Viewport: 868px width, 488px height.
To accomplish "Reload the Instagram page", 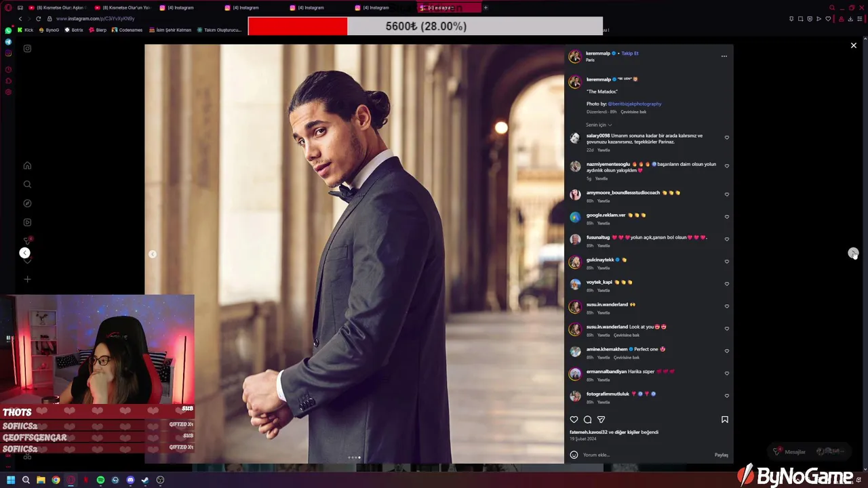I will (39, 19).
